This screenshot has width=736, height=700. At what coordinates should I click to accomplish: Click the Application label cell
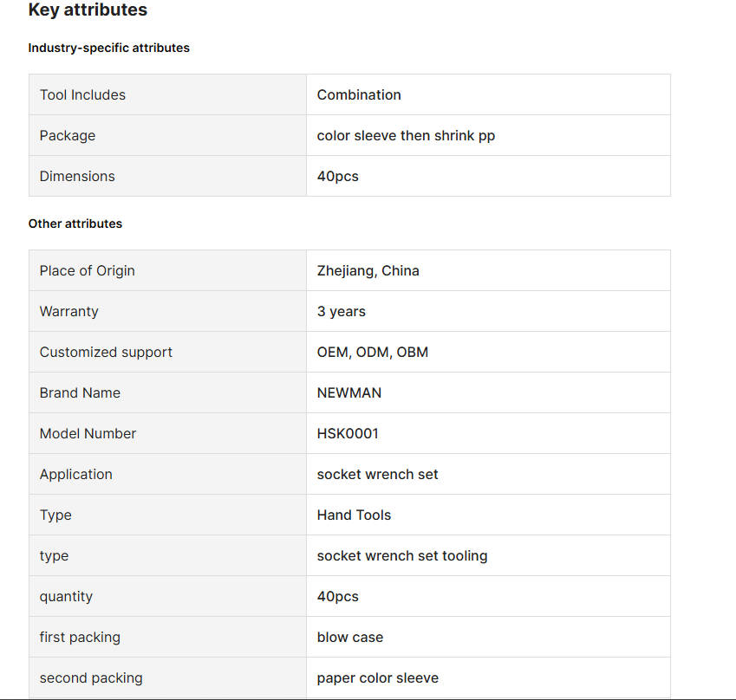[75, 475]
